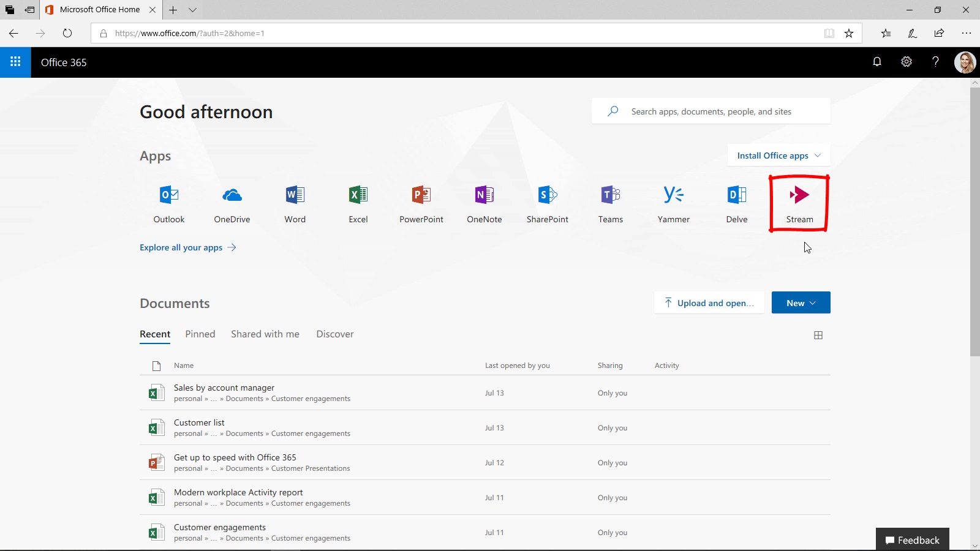Image resolution: width=980 pixels, height=551 pixels.
Task: Open the notifications bell
Action: (x=877, y=62)
